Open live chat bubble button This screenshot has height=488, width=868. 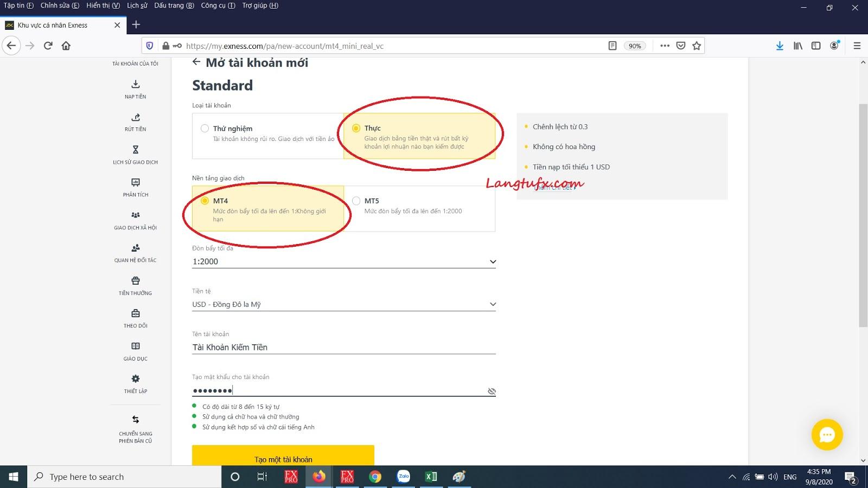point(827,434)
